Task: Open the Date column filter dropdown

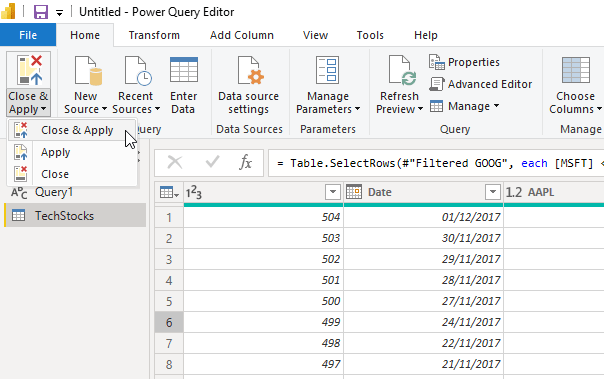Action: pos(492,191)
